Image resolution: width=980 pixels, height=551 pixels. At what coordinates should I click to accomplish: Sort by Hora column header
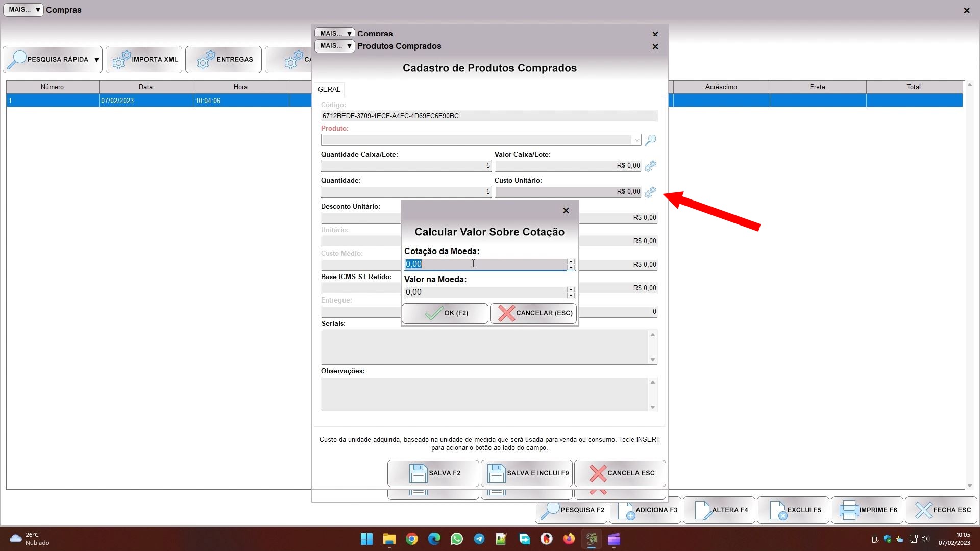pos(241,87)
